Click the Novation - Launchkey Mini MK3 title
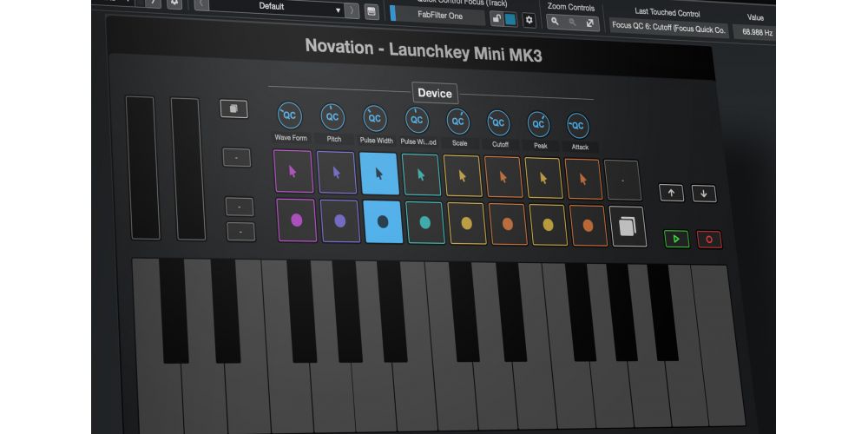This screenshot has width=868, height=434. coord(424,51)
